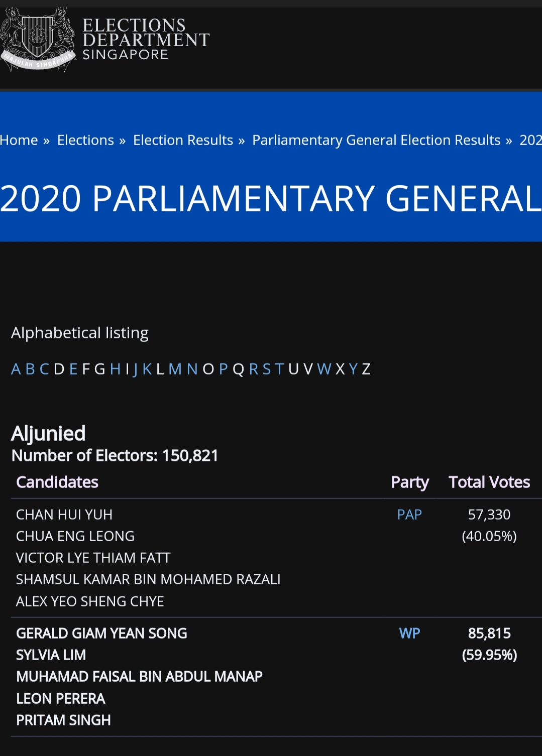The height and width of the screenshot is (756, 542).
Task: Select letter K in alphabetical listing
Action: coord(147,369)
